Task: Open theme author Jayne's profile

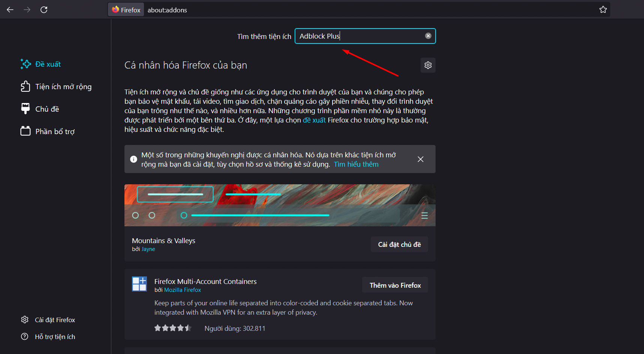Action: pos(148,249)
